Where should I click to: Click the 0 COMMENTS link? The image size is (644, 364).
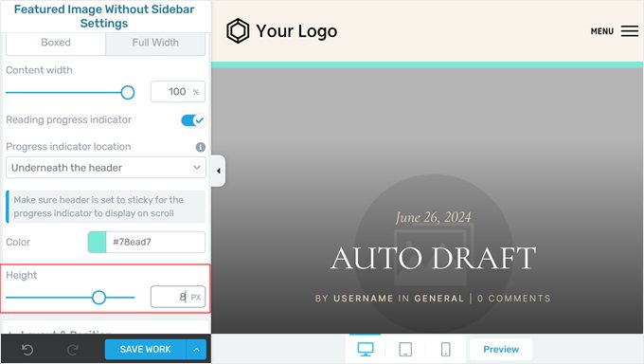(x=514, y=299)
